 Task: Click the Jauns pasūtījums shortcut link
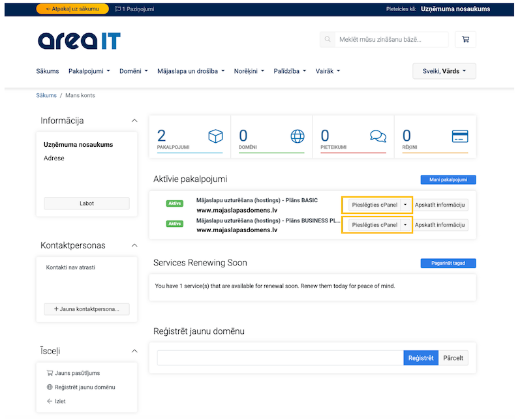click(77, 373)
